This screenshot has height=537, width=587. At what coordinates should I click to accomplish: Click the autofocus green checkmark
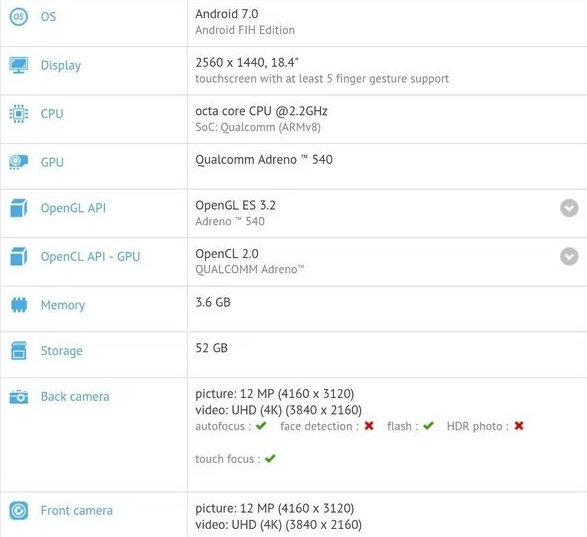click(x=261, y=426)
